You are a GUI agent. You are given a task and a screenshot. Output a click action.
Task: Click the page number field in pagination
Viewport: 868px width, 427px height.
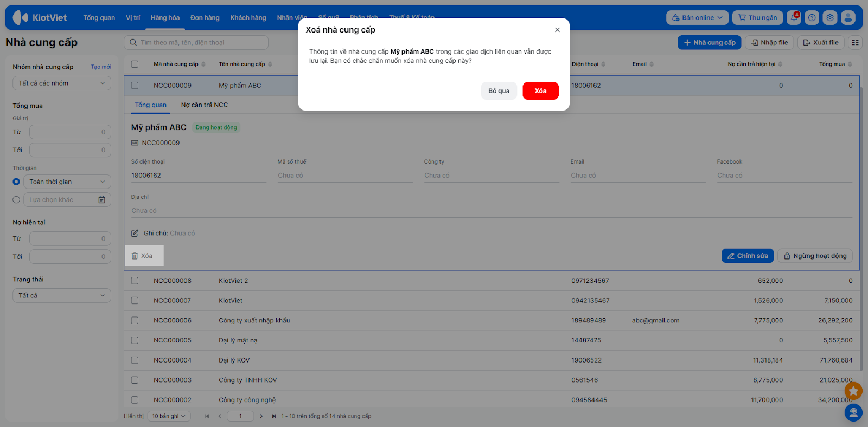tap(240, 416)
